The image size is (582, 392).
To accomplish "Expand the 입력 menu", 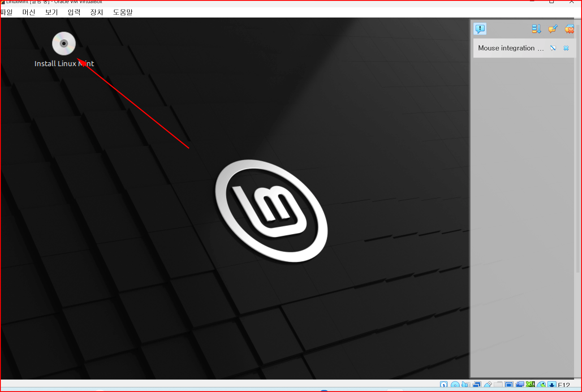I will [x=74, y=12].
